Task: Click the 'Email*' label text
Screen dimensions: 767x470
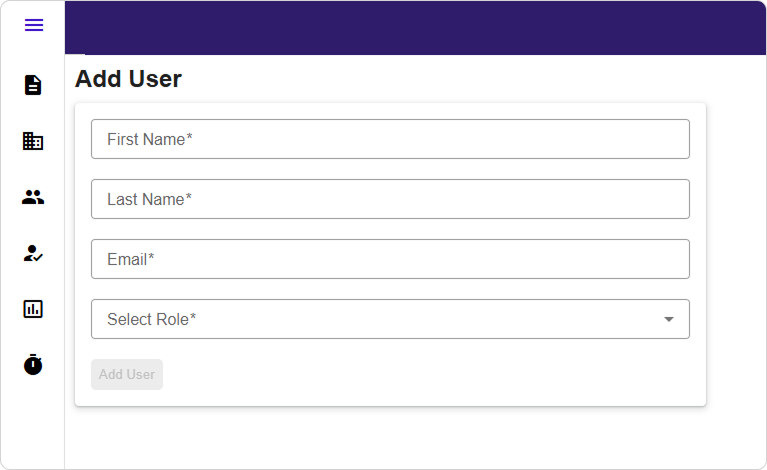Action: (x=130, y=259)
